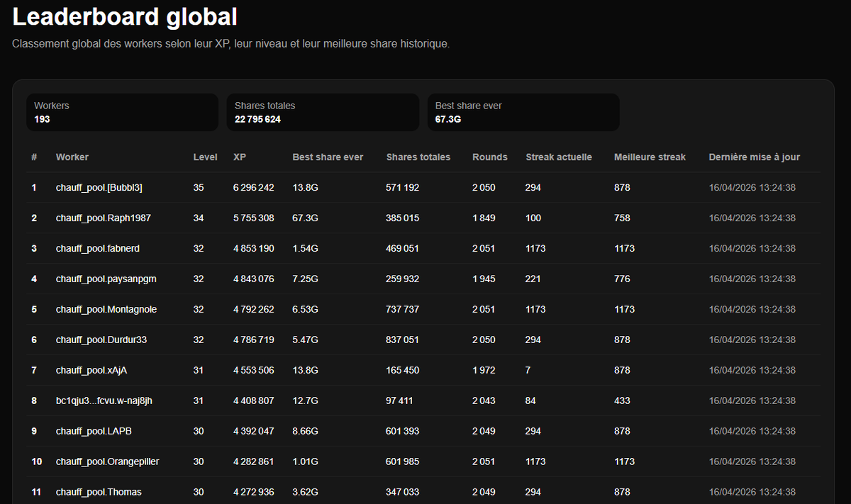Viewport: 851px width, 504px height.
Task: Click rounds value 2 043
Action: click(x=484, y=401)
